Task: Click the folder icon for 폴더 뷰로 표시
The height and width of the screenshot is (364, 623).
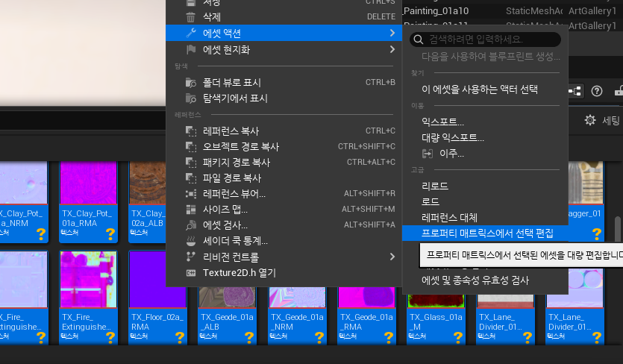Action: point(191,83)
